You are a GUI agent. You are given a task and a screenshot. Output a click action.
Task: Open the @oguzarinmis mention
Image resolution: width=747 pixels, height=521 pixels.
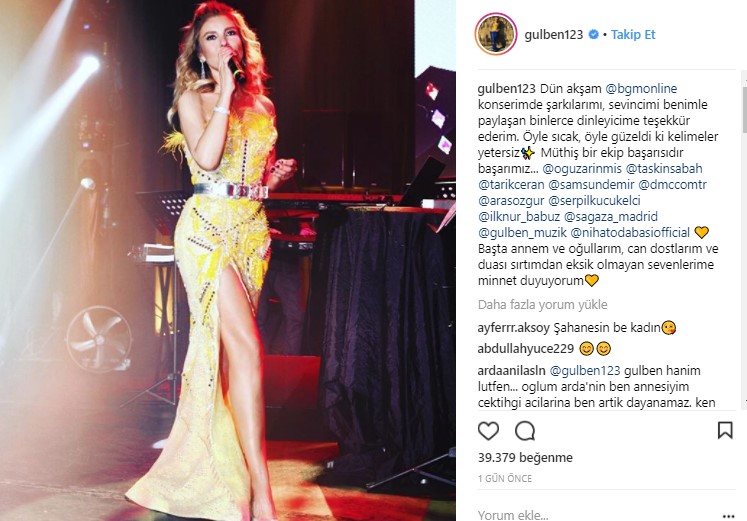pos(582,169)
